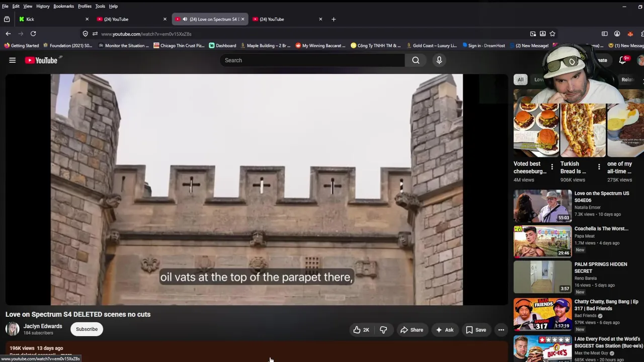Subscribe to Jaclyn Edwards
The image size is (644, 362).
(x=87, y=329)
